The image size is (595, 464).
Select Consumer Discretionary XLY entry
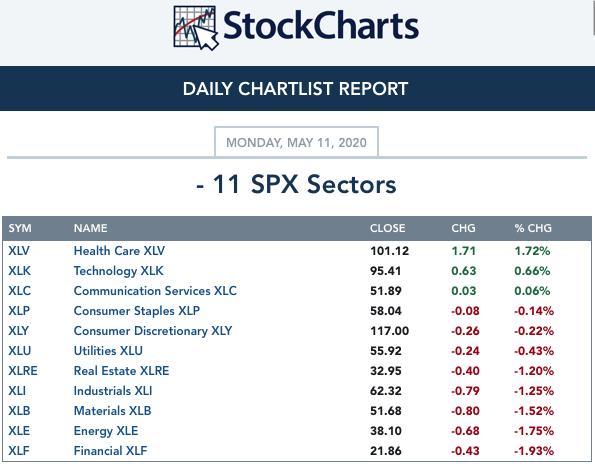point(153,331)
